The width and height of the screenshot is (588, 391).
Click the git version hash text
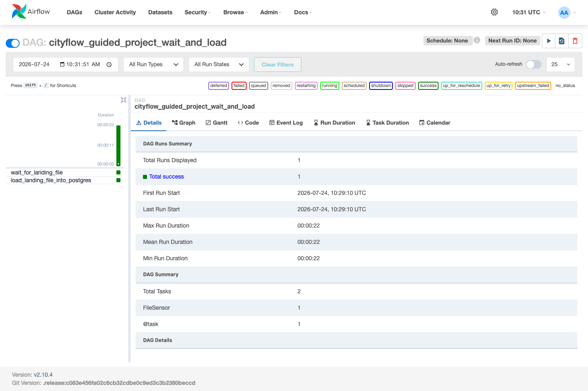(119, 383)
